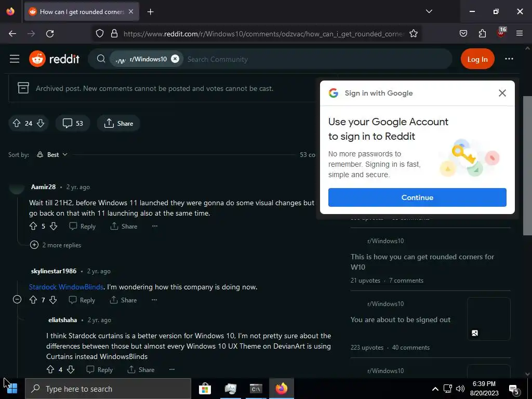Share the post using Share button

(118, 123)
